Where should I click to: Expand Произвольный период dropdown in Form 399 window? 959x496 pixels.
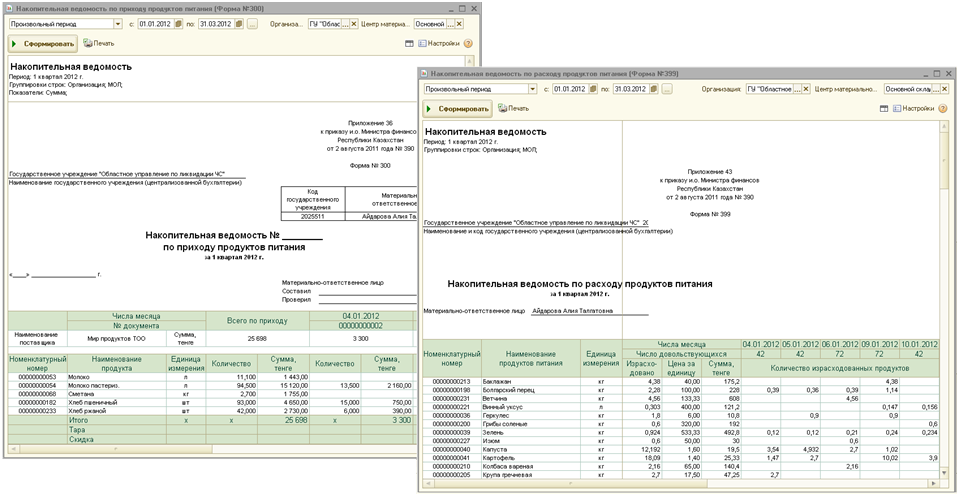coord(530,89)
